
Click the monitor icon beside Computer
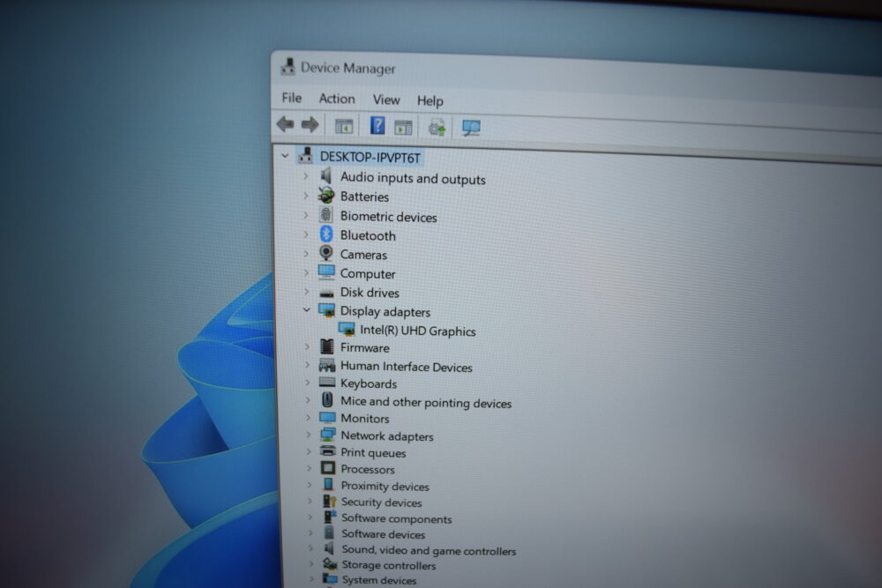[x=326, y=272]
